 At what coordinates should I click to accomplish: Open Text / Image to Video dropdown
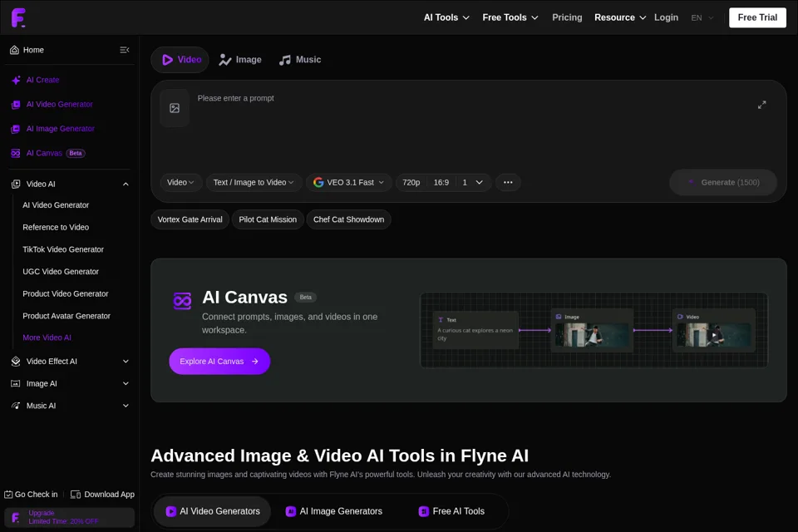(254, 182)
